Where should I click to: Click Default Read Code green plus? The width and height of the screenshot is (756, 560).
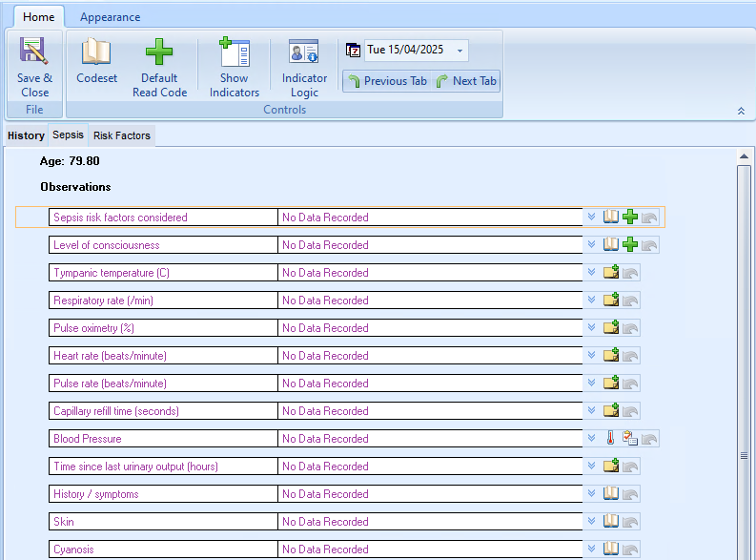click(159, 52)
